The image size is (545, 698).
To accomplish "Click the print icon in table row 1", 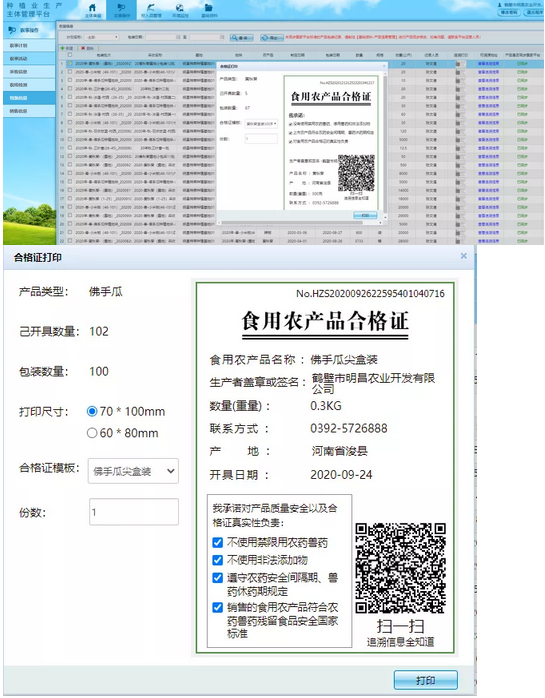I will [x=460, y=64].
